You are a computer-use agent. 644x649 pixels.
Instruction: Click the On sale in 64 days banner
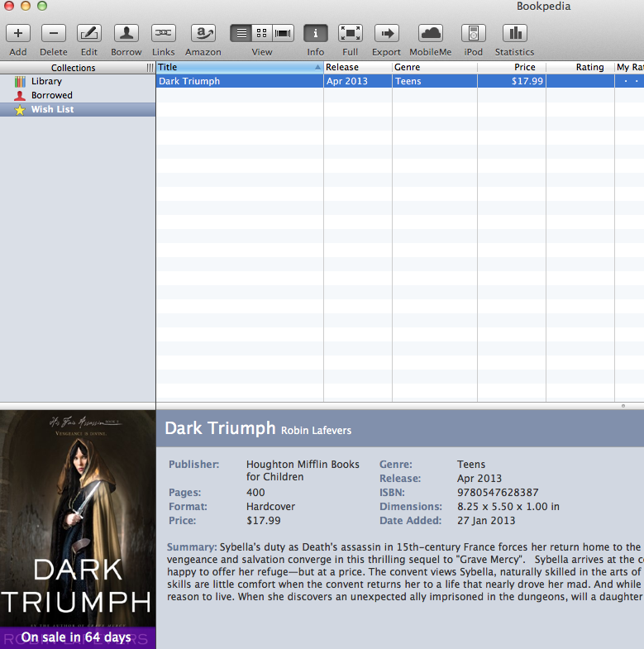(x=78, y=637)
